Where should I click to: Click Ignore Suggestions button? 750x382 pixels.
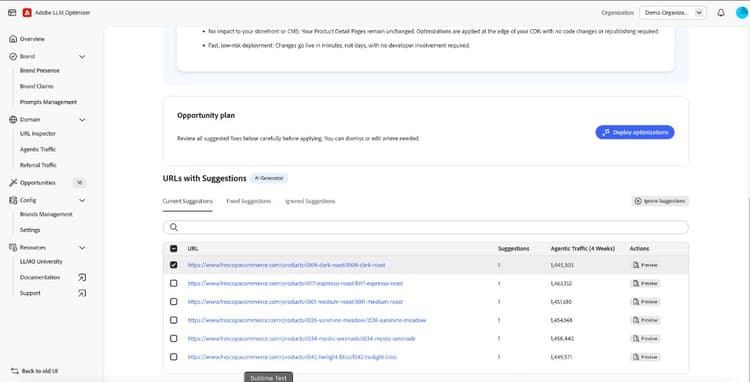[660, 201]
